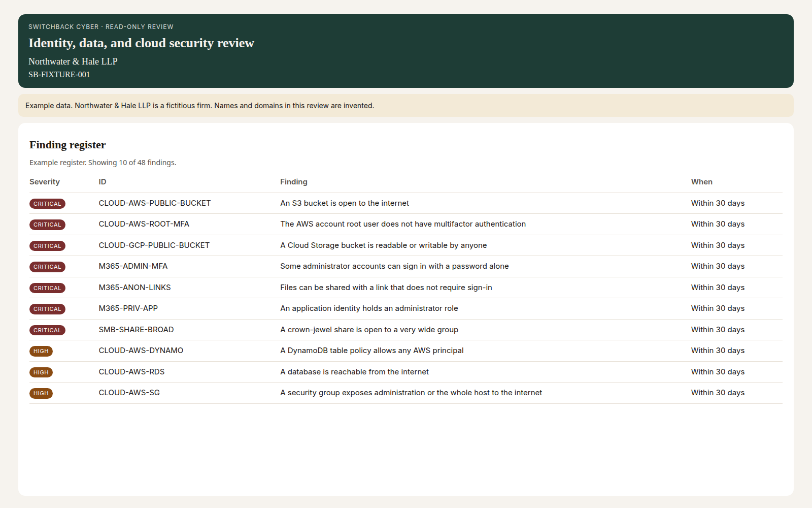Click the HIGH badge in the CLOUD-AWS-SG row
The width and height of the screenshot is (812, 508).
pos(41,393)
